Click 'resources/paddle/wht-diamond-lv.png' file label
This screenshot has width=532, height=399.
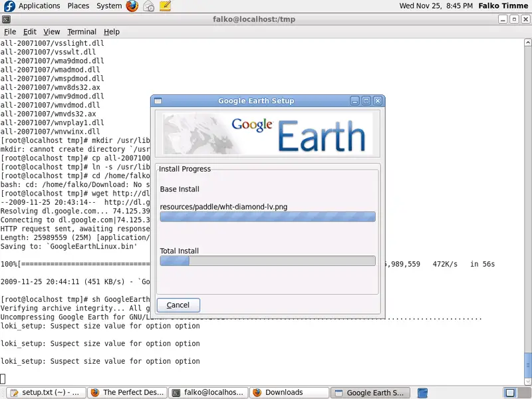[223, 207]
